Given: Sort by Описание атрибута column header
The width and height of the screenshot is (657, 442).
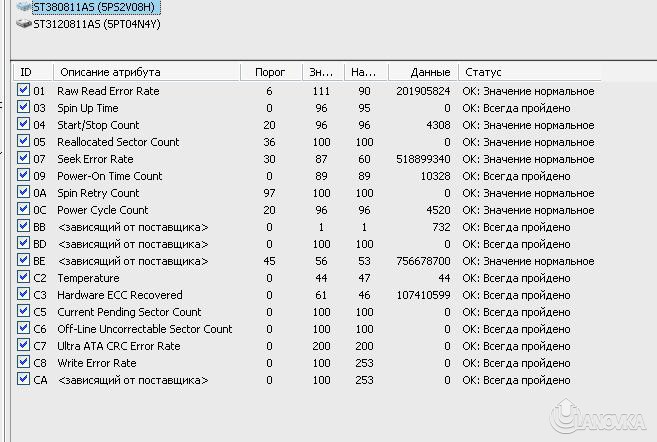Looking at the screenshot, I should [147, 72].
